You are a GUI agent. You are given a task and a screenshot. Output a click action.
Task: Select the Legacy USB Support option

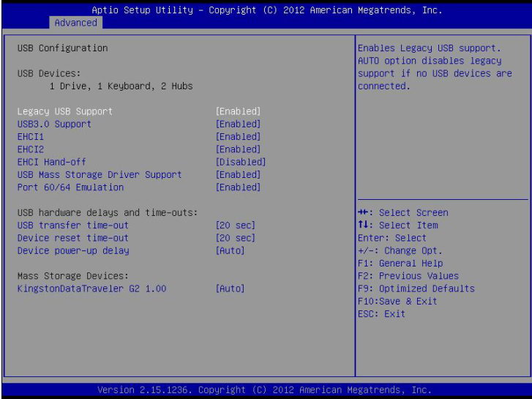pos(65,111)
